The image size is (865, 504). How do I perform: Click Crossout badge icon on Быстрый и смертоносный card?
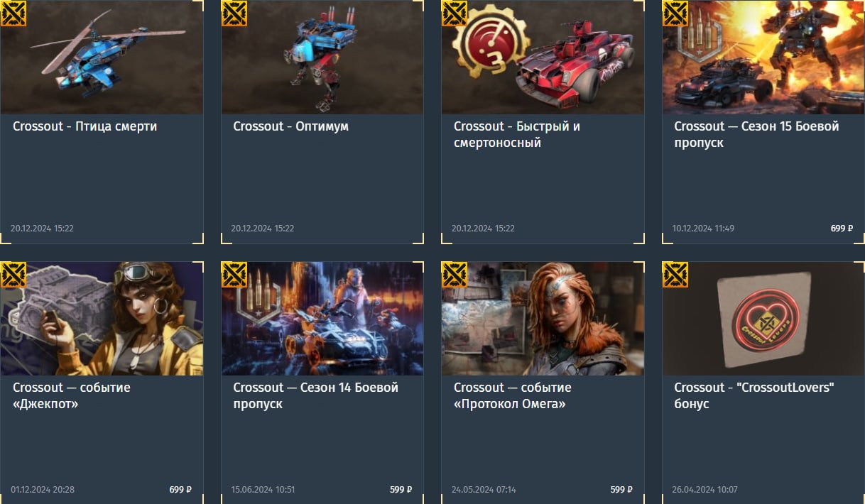[455, 13]
